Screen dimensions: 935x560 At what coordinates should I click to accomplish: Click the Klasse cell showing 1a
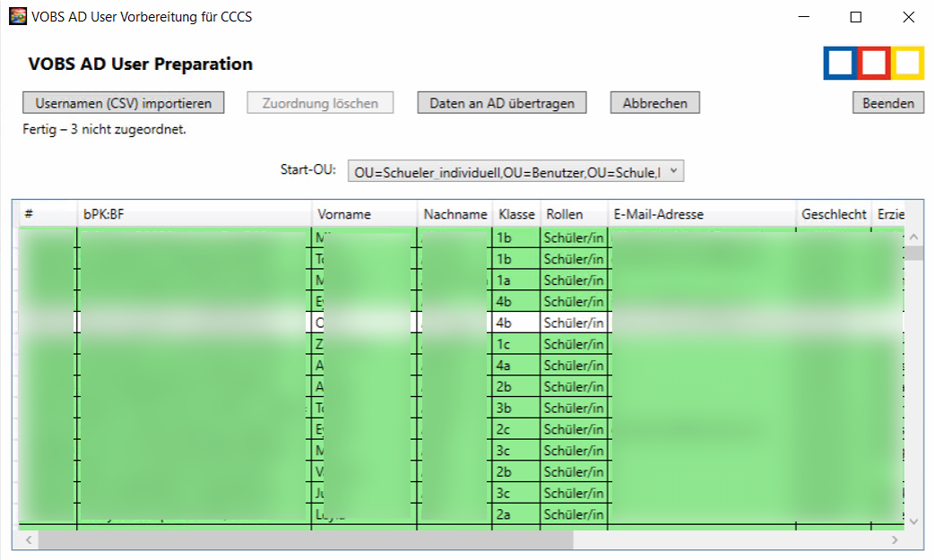(515, 280)
